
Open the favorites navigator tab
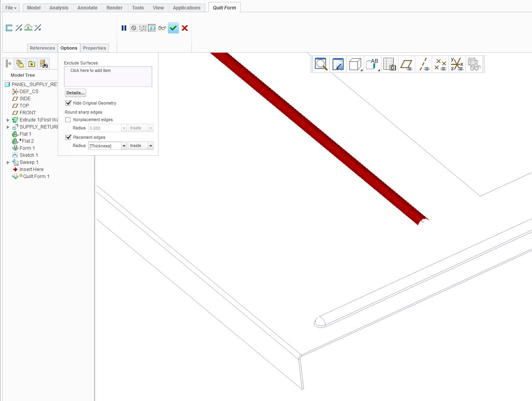point(32,64)
